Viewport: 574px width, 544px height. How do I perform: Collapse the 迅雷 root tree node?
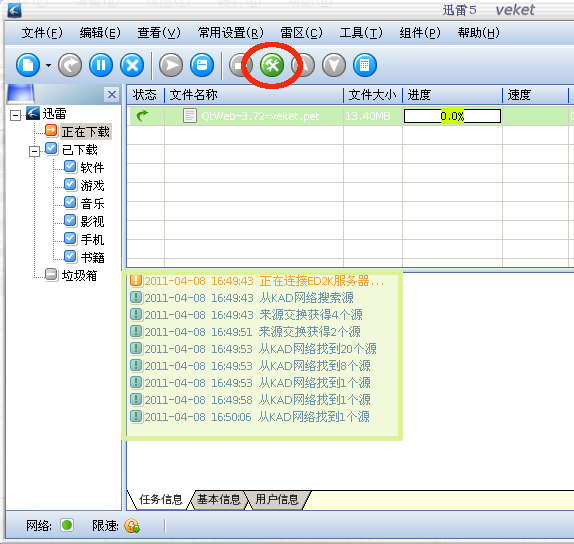click(x=15, y=116)
